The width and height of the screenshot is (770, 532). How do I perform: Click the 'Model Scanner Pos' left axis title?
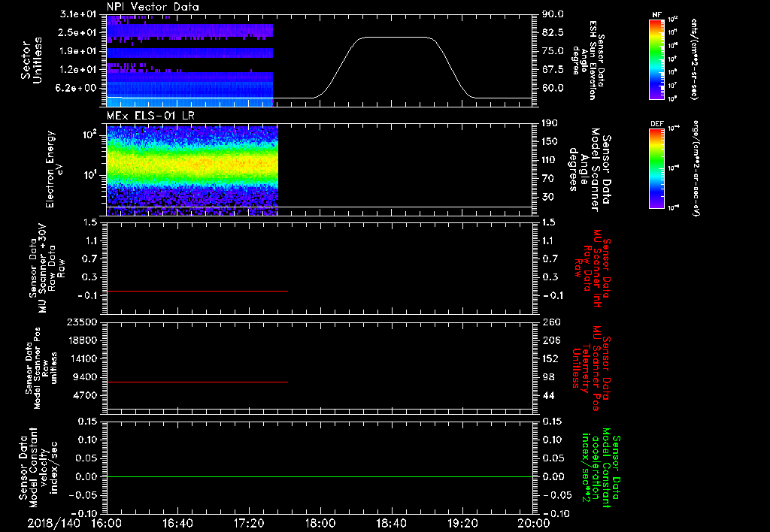[42, 368]
